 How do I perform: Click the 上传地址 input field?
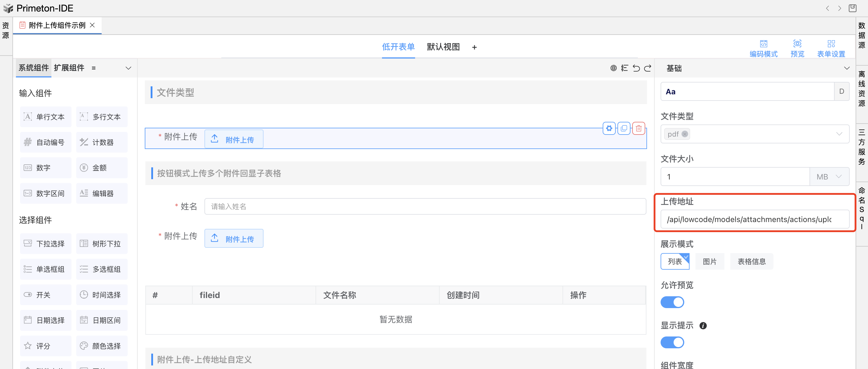coord(755,219)
